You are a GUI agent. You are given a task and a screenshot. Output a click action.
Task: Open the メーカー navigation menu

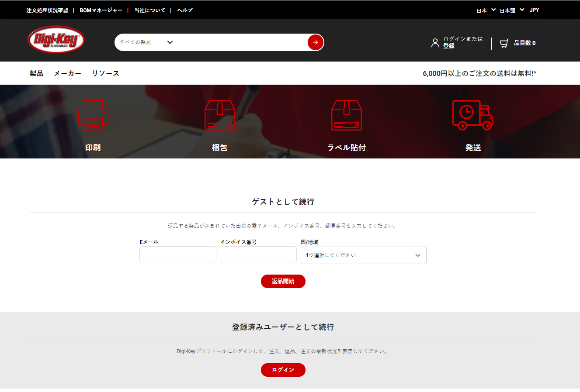pos(67,73)
